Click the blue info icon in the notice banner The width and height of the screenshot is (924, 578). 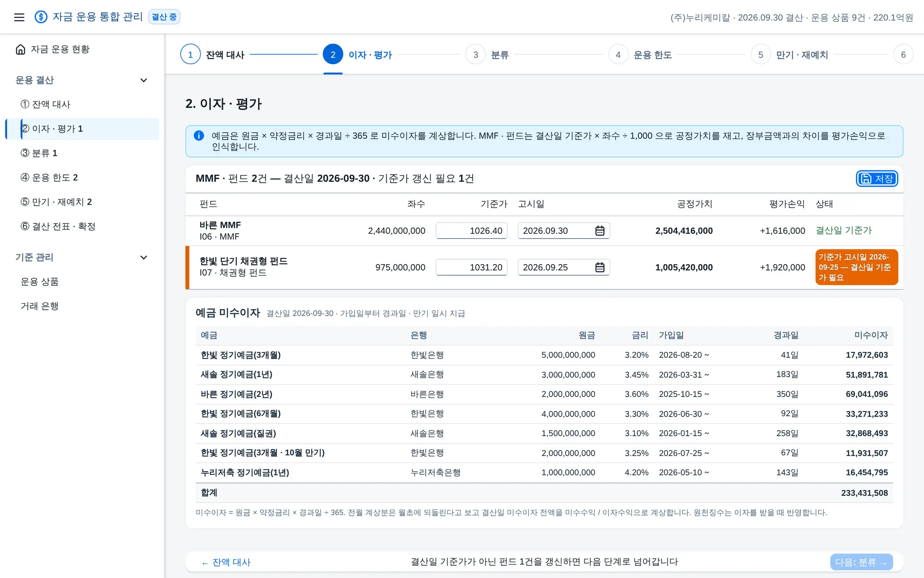click(199, 136)
